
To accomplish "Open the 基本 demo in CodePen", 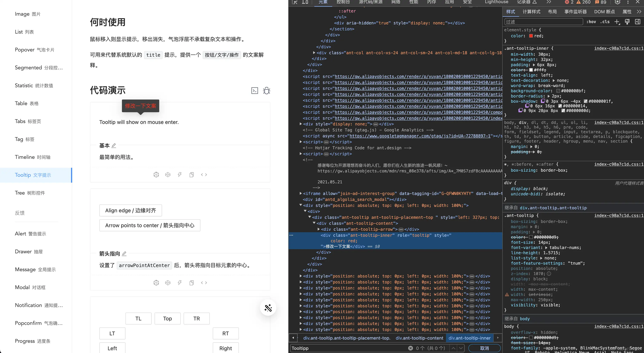I will point(168,175).
